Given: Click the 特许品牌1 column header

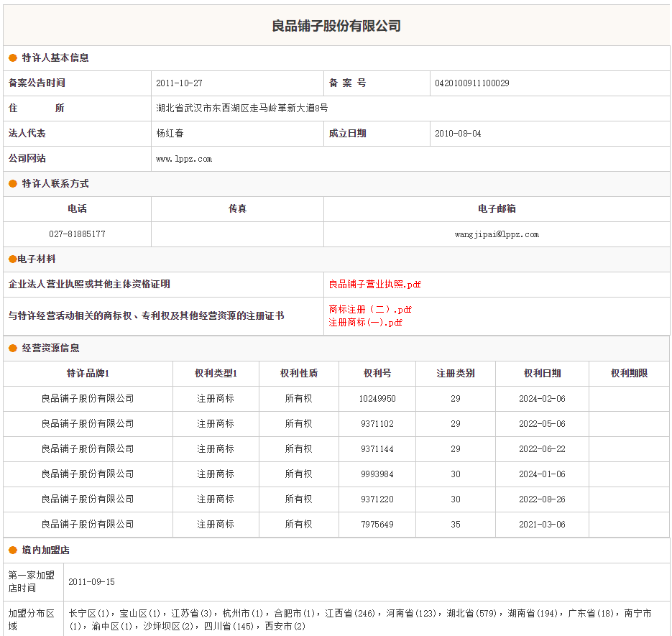Looking at the screenshot, I should (88, 374).
